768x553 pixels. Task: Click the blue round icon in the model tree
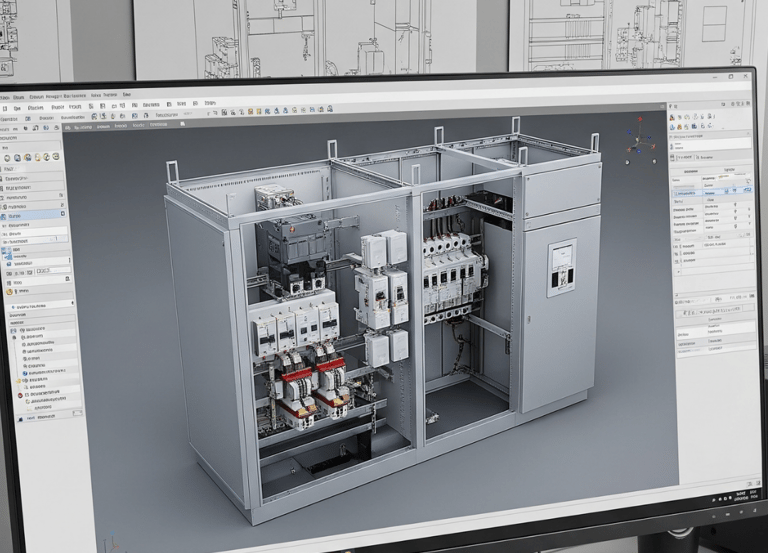pos(24,373)
